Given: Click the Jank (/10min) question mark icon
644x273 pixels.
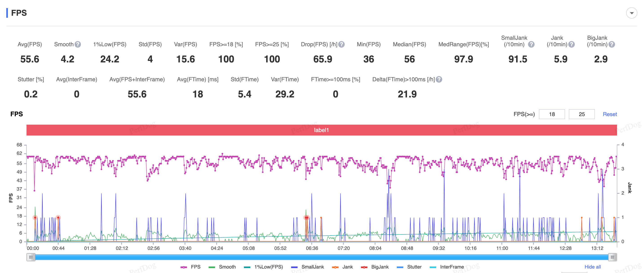Looking at the screenshot, I should point(571,44).
